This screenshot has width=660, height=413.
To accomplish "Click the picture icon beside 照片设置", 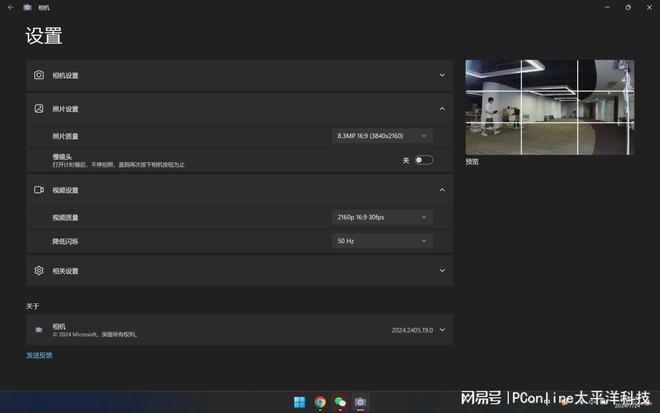I will 39,109.
